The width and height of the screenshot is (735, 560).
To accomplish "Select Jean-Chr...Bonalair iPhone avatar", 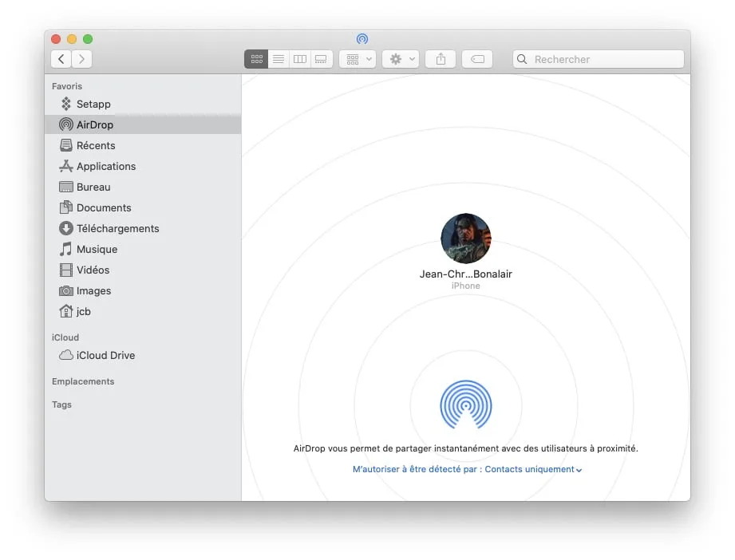I will [466, 239].
